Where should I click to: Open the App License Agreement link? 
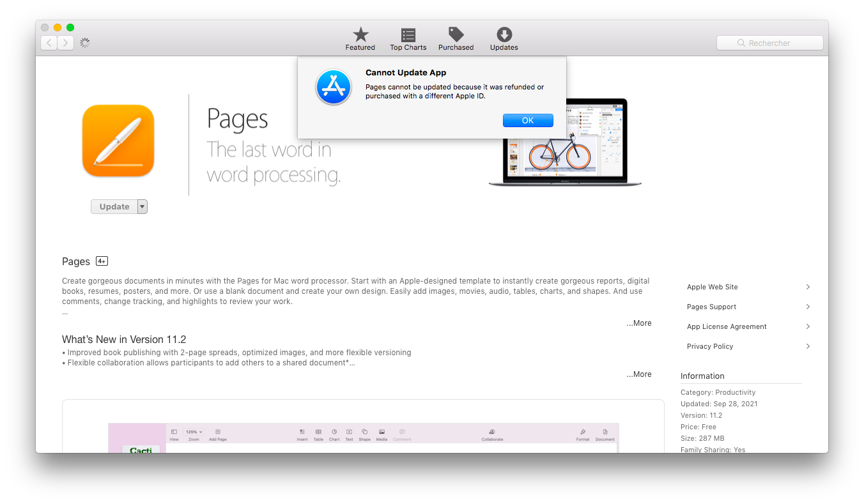pyautogui.click(x=727, y=326)
